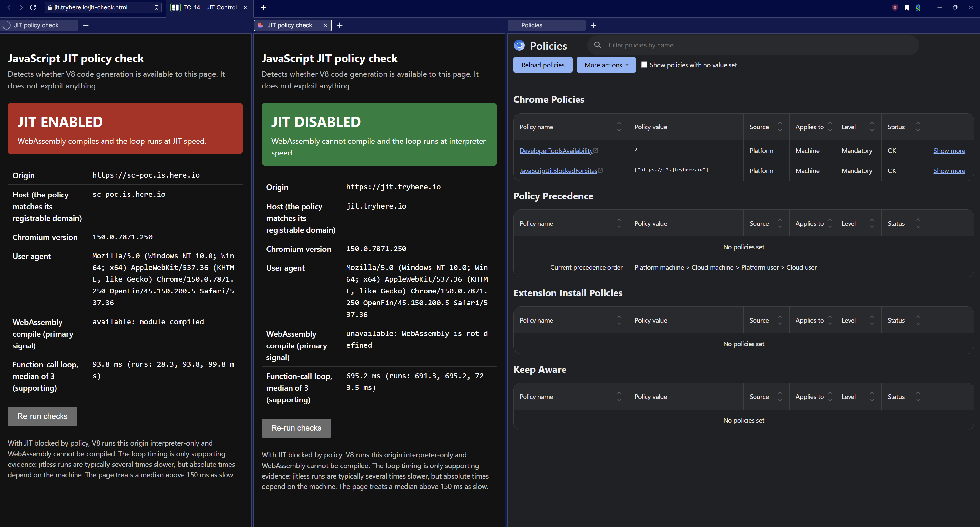This screenshot has width=980, height=527.
Task: Add a new tab beside the Policies tab
Action: coord(593,25)
